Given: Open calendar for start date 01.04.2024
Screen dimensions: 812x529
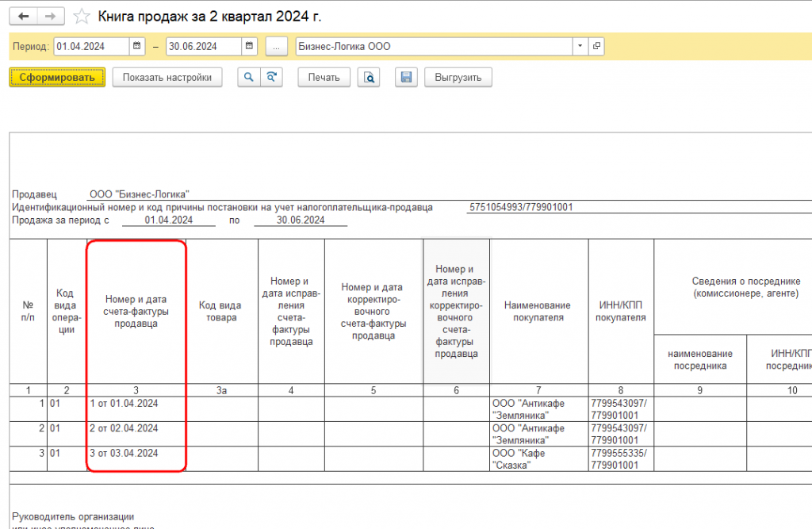Looking at the screenshot, I should pos(136,46).
